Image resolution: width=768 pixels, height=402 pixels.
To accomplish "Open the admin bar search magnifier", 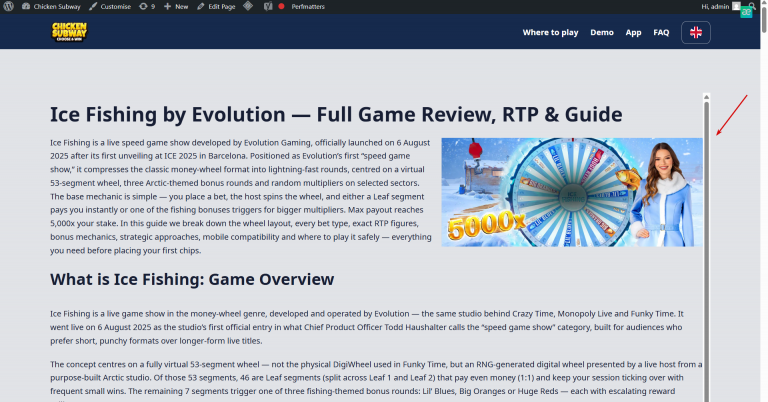I will point(752,5).
